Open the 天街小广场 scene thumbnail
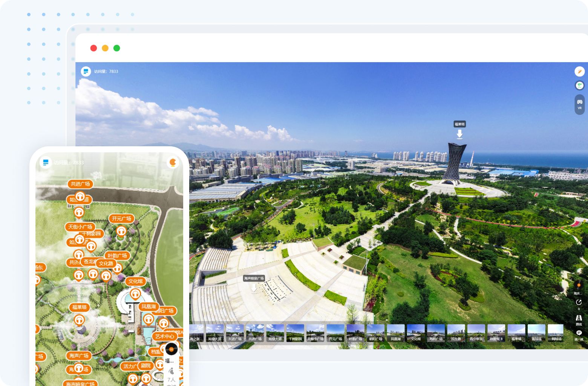 coord(315,333)
